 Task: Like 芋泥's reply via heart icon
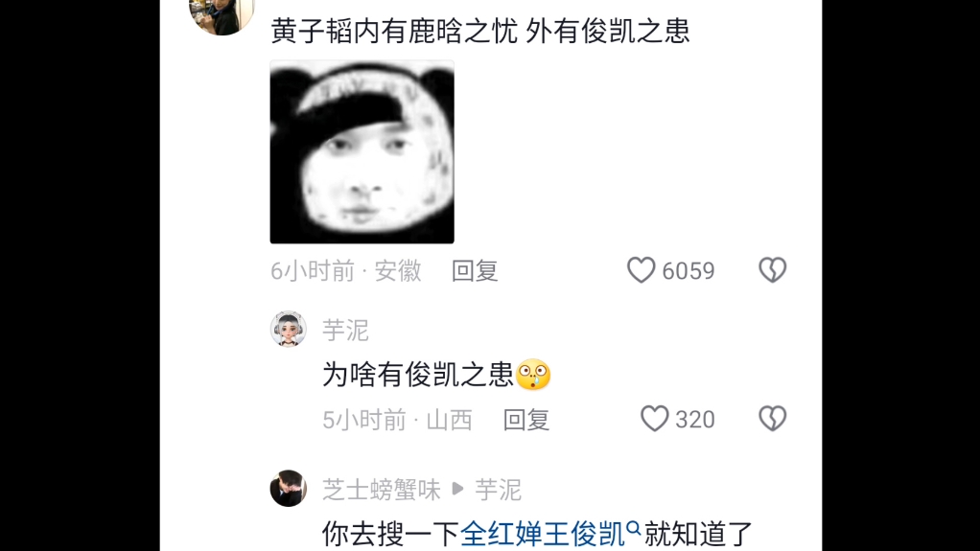(x=654, y=419)
